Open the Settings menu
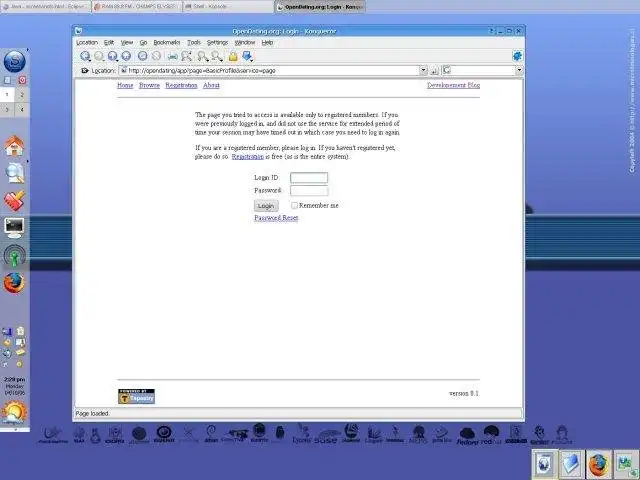 (217, 42)
